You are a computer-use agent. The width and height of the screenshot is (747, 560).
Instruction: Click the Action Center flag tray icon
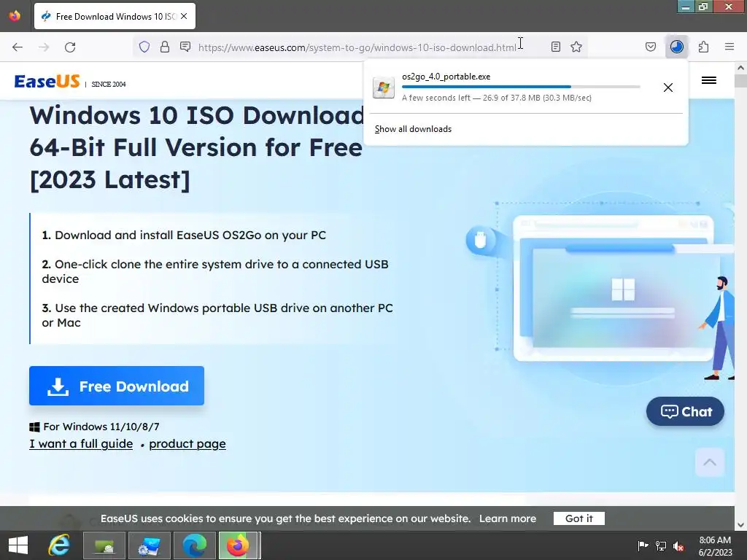click(643, 545)
